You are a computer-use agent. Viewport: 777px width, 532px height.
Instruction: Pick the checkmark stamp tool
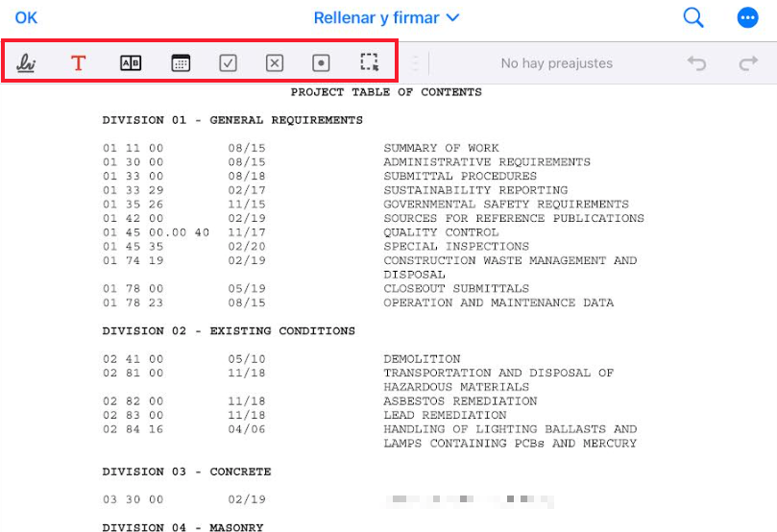(x=228, y=63)
